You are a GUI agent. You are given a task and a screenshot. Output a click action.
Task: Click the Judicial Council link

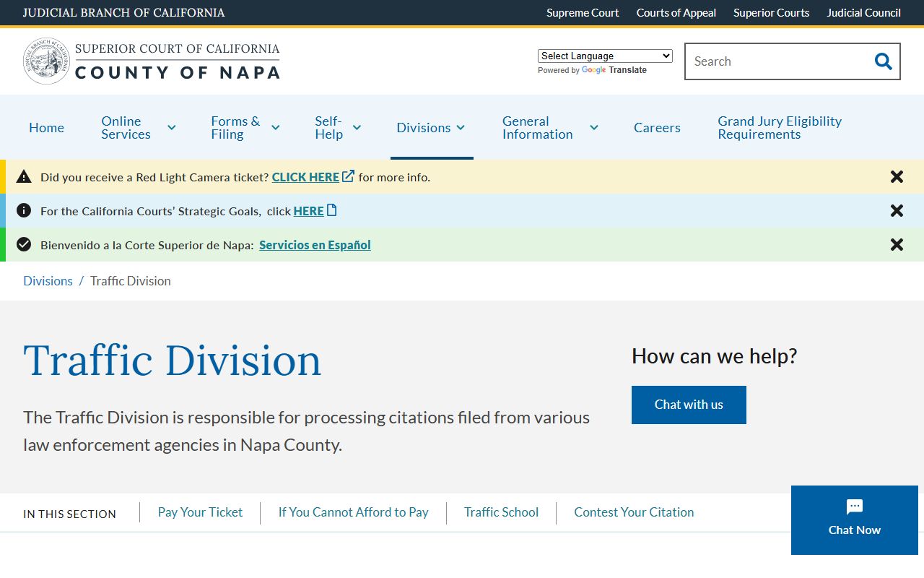pyautogui.click(x=863, y=12)
